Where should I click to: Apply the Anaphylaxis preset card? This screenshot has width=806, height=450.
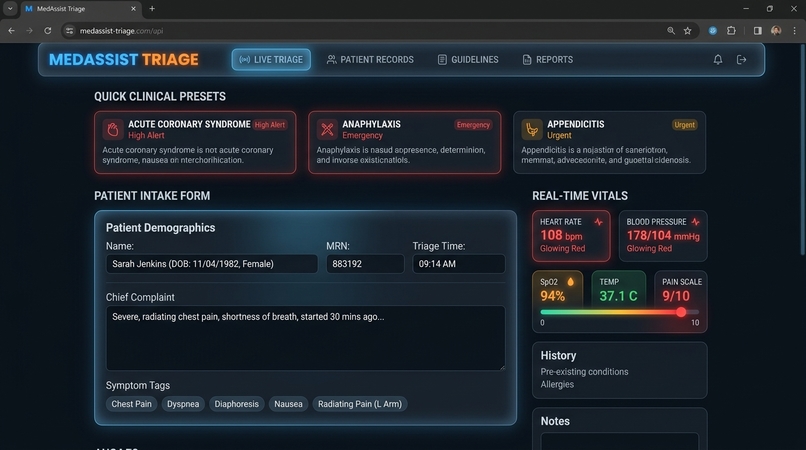tap(405, 142)
